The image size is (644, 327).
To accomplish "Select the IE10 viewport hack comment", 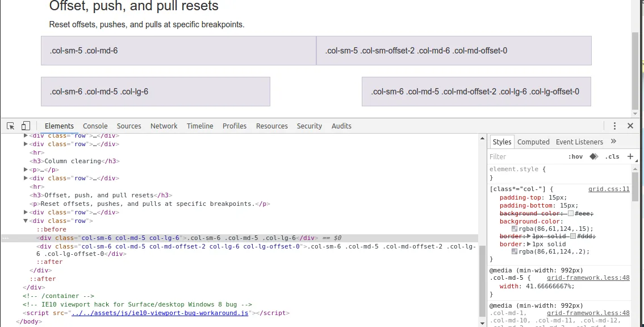I will 137,304.
